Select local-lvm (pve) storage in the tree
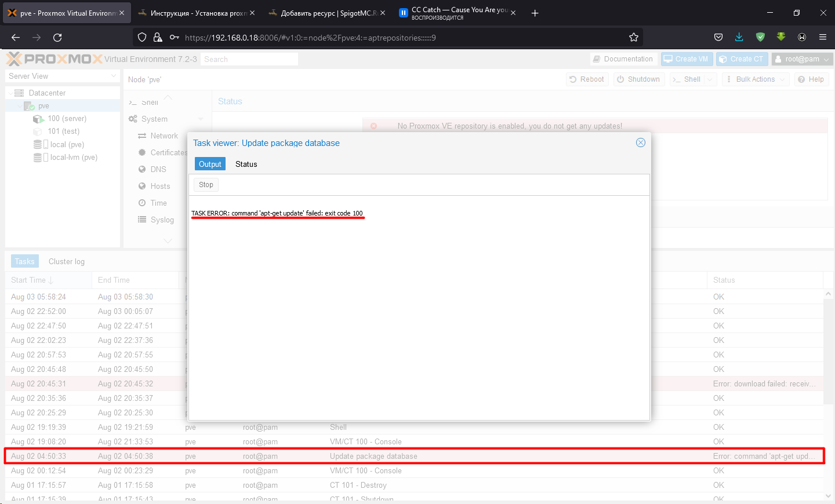Screen dimensions: 835x504 [74, 158]
